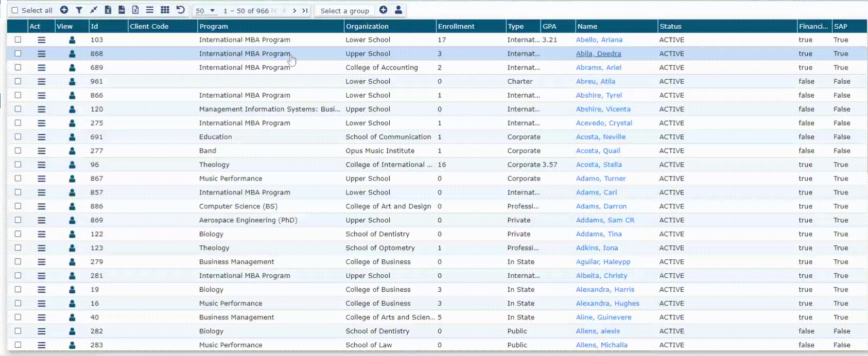The image size is (868, 356).
Task: Switch to grid view icon
Action: coord(165,10)
